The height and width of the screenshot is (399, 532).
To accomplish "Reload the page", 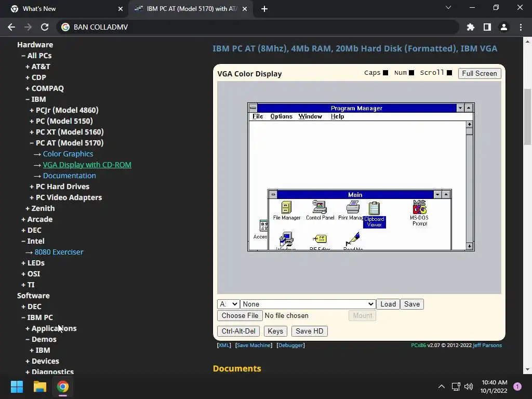I will point(45,27).
